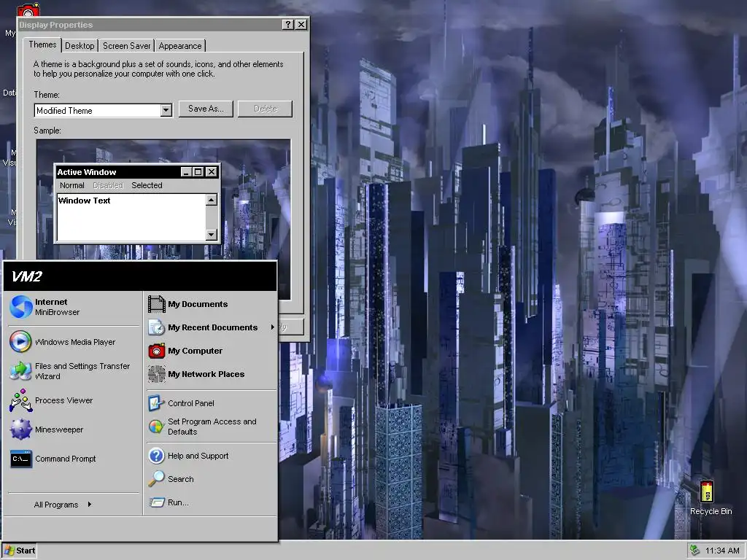Open the Theme combo box dropdown arrow

point(166,111)
